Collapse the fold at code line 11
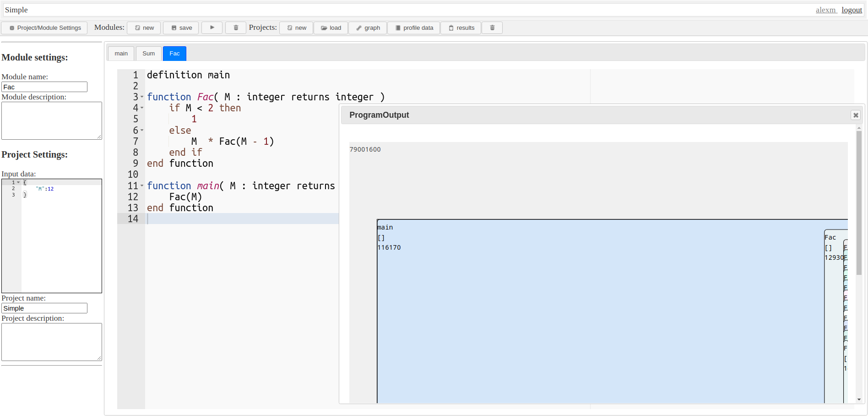 [142, 186]
